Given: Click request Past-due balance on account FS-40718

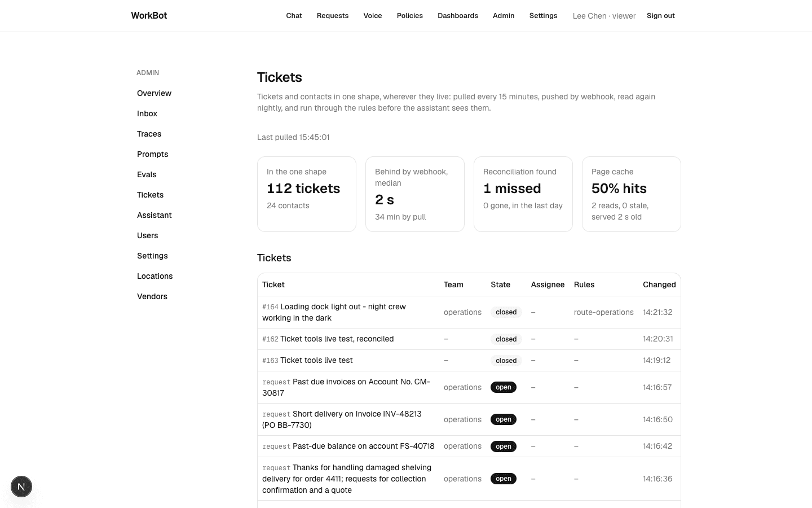Looking at the screenshot, I should [x=348, y=446].
